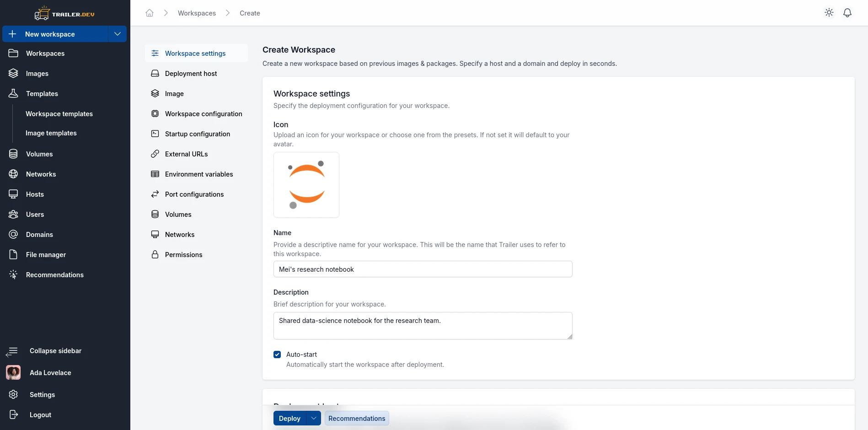Open Image templates submenu item
868x430 pixels.
coord(51,133)
